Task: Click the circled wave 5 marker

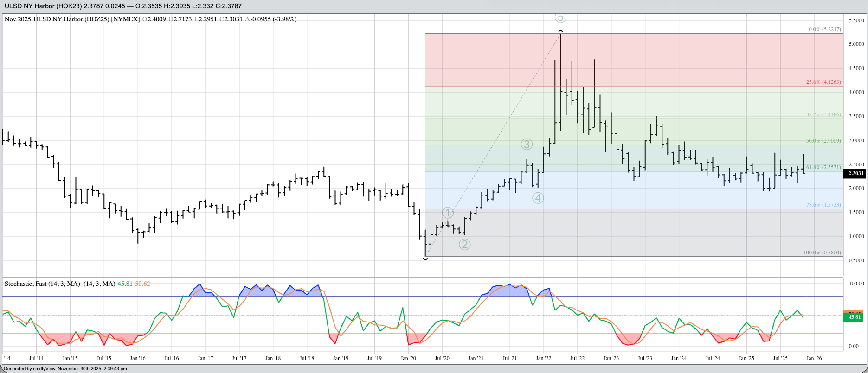Action: pos(560,18)
